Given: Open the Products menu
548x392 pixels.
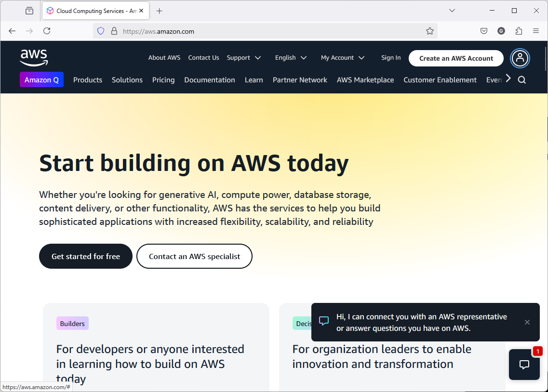Looking at the screenshot, I should pyautogui.click(x=88, y=80).
